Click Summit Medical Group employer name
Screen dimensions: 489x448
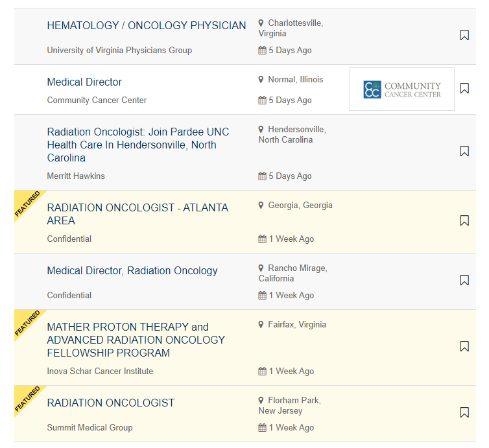[89, 427]
